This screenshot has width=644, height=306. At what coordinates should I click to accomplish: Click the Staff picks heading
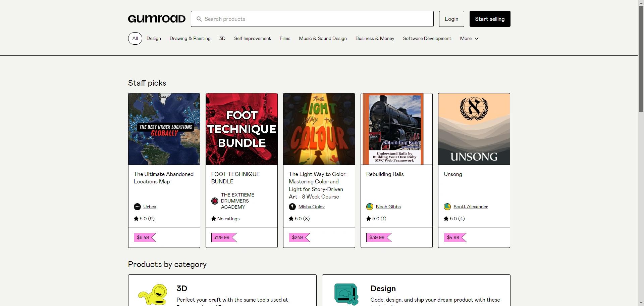(147, 83)
